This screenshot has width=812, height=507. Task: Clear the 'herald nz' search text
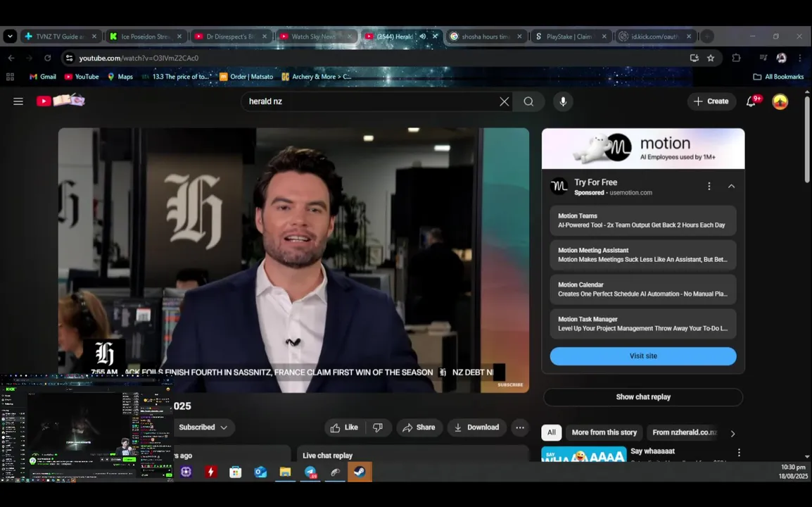504,101
